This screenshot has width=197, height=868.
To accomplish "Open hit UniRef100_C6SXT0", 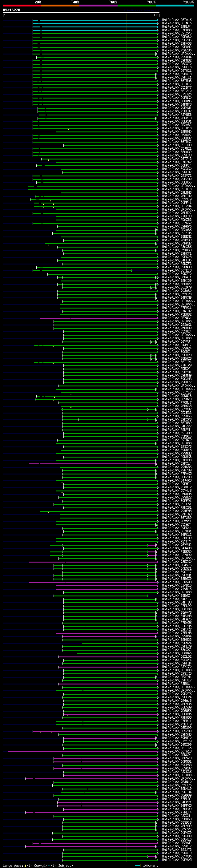I will click(x=177, y=64).
